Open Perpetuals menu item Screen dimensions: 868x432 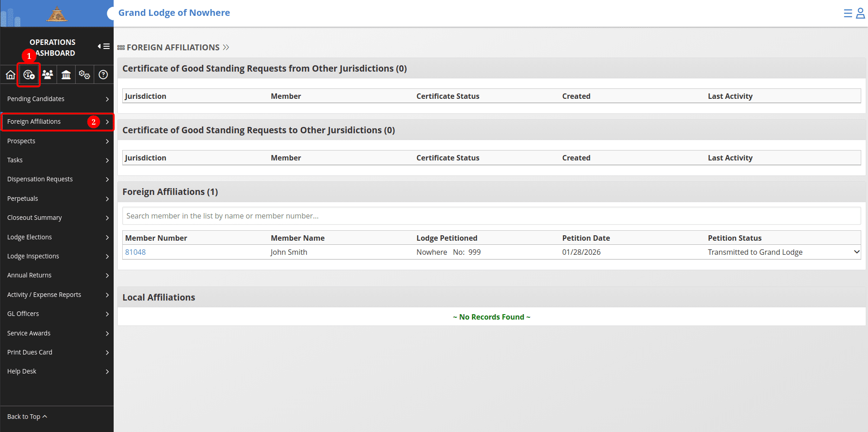[57, 199]
